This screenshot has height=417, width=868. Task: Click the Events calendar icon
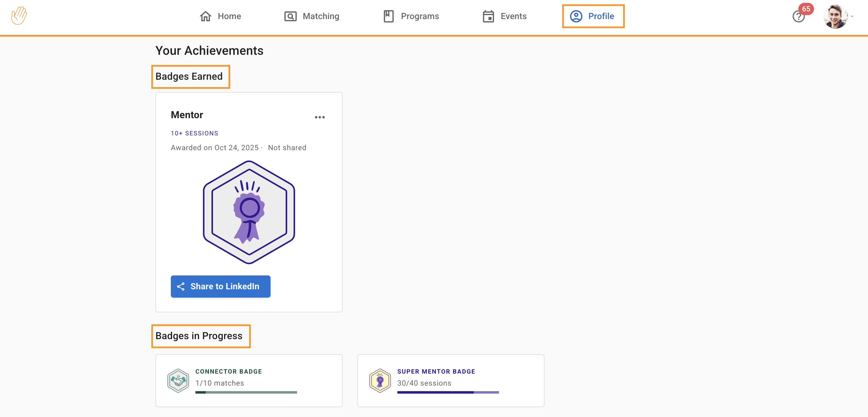point(488,16)
